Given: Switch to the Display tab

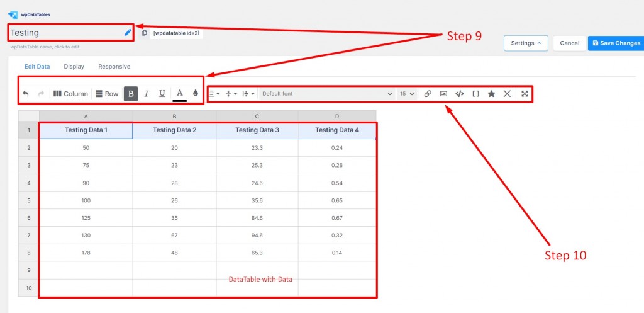Looking at the screenshot, I should click(x=74, y=66).
